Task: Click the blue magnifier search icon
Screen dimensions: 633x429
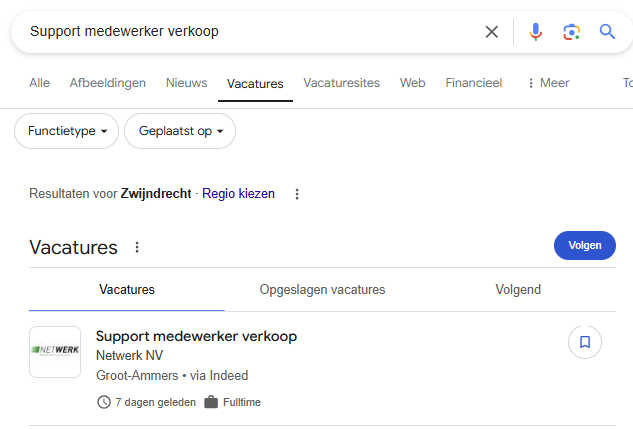Action: tap(607, 32)
